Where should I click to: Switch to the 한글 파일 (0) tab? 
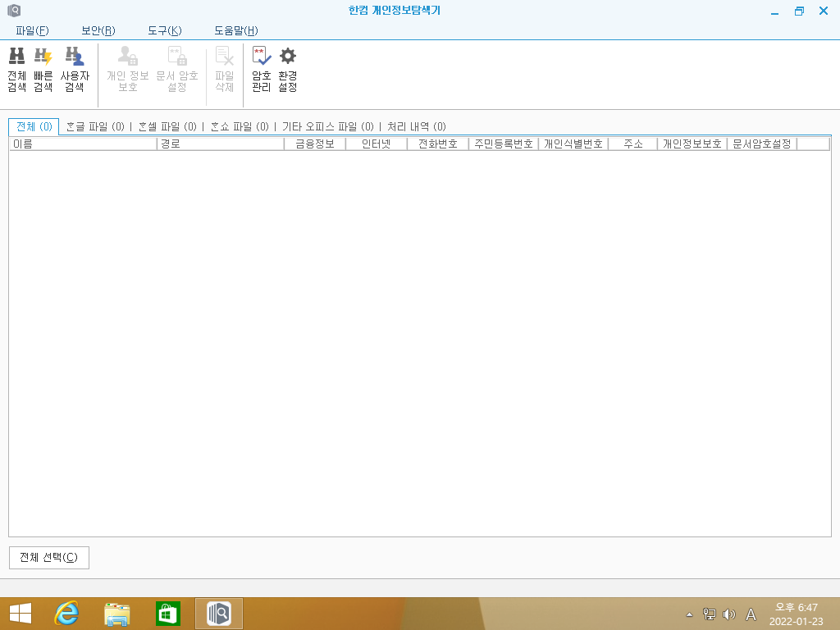pos(95,126)
